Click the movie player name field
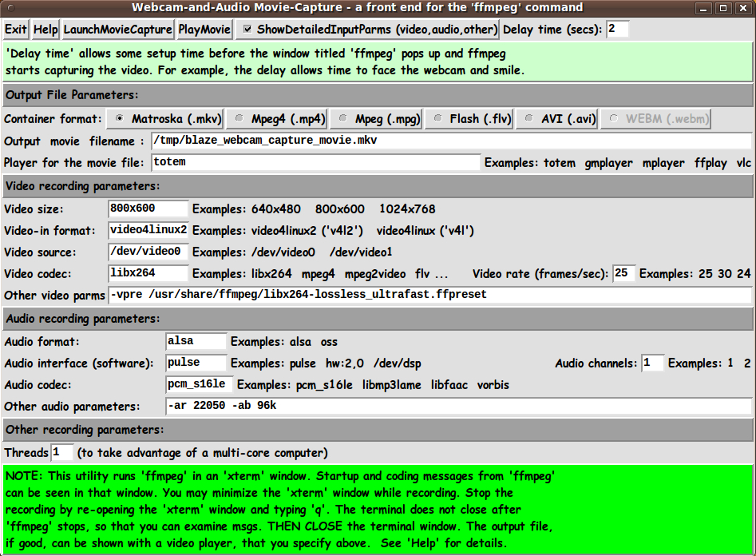The height and width of the screenshot is (556, 756). point(316,162)
